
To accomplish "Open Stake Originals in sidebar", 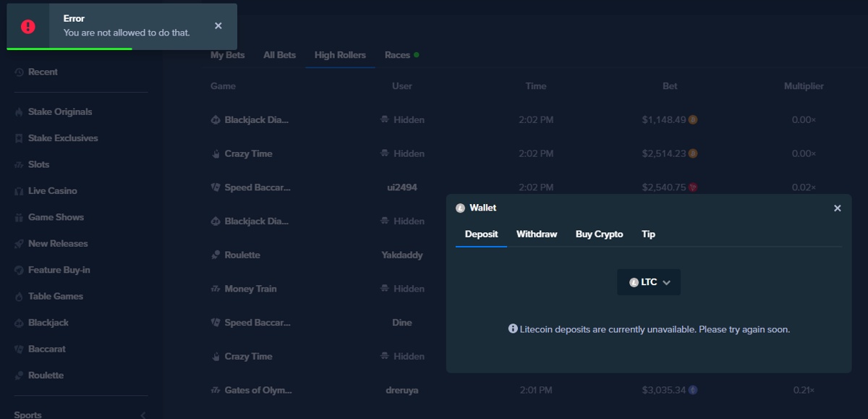I will pyautogui.click(x=60, y=112).
